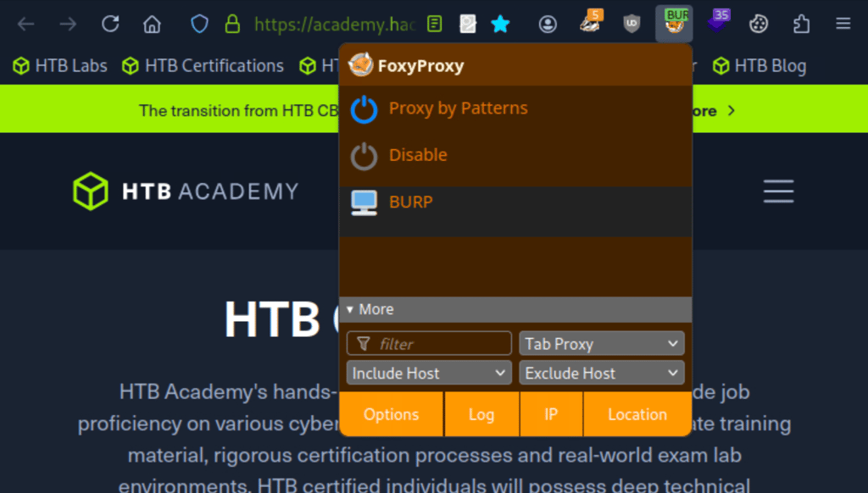
Task: Open the tracking protection shield icon
Action: pyautogui.click(x=199, y=25)
